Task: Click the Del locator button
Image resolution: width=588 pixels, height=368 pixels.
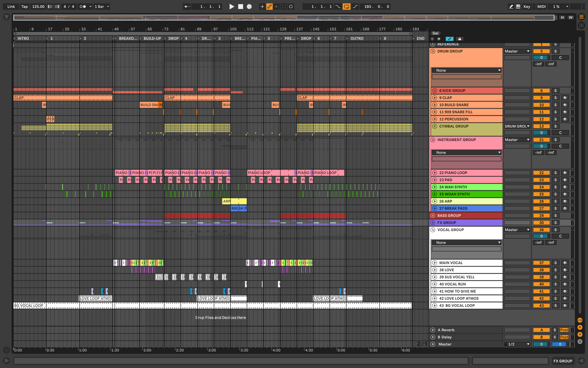Action: (x=435, y=33)
